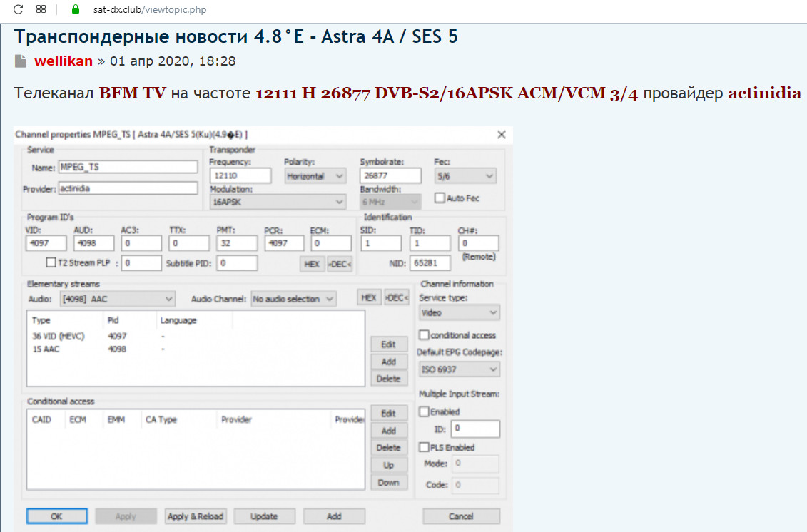Screen dimensions: 807x532
Task: Click the Down button
Action: (x=389, y=483)
